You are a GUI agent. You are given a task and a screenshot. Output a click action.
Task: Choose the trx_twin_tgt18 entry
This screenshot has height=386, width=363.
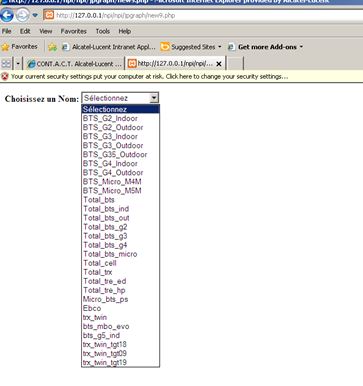[121, 344]
